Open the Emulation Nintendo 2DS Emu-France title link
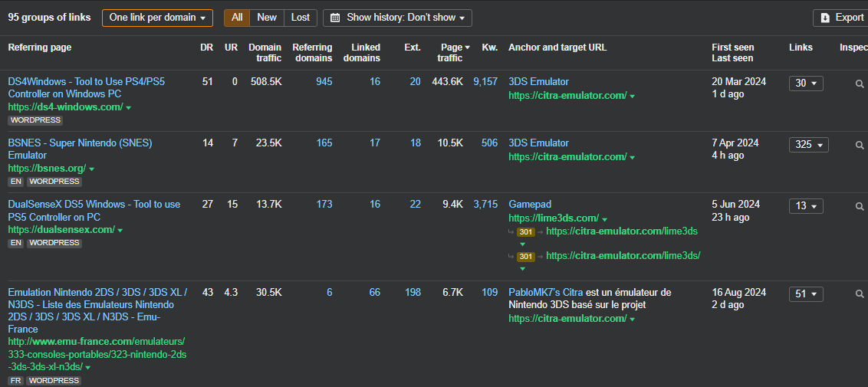This screenshot has width=868, height=387. click(97, 310)
